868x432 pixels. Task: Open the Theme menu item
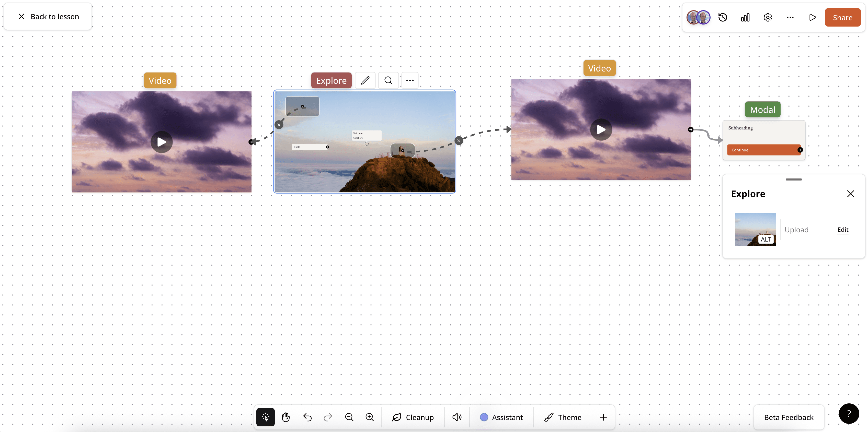[563, 417]
